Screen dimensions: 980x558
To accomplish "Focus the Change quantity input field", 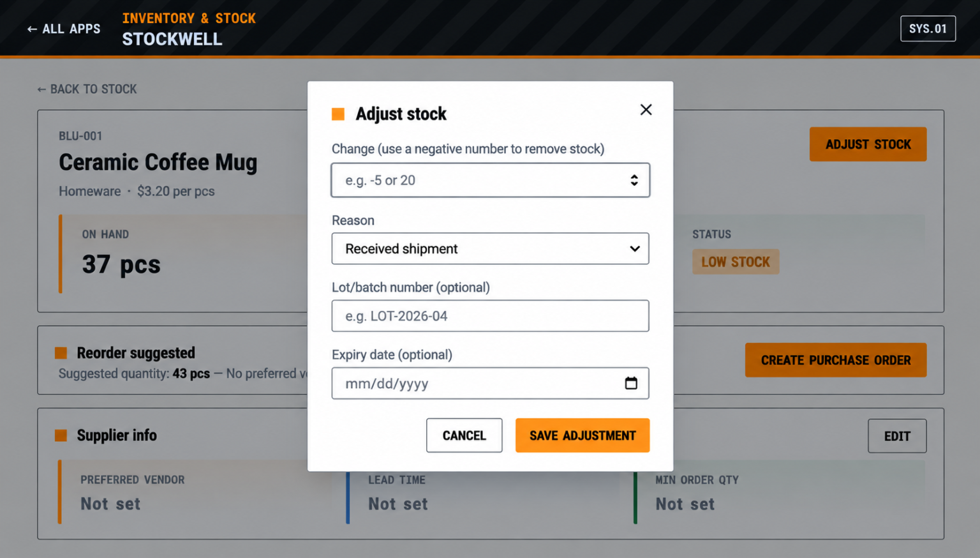I will click(490, 180).
